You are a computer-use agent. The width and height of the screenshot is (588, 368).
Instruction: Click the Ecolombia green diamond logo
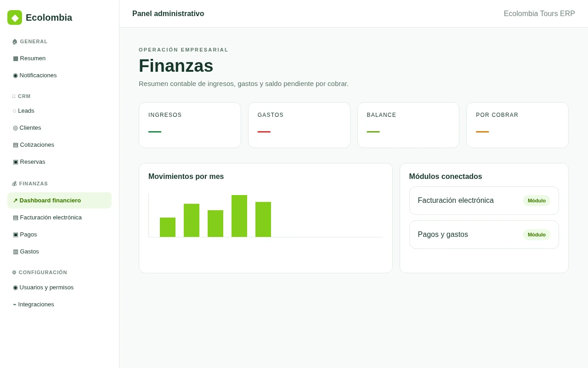point(15,17)
